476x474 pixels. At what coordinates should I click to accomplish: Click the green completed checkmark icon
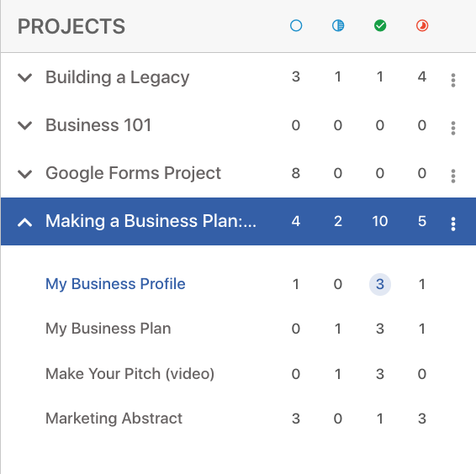380,26
